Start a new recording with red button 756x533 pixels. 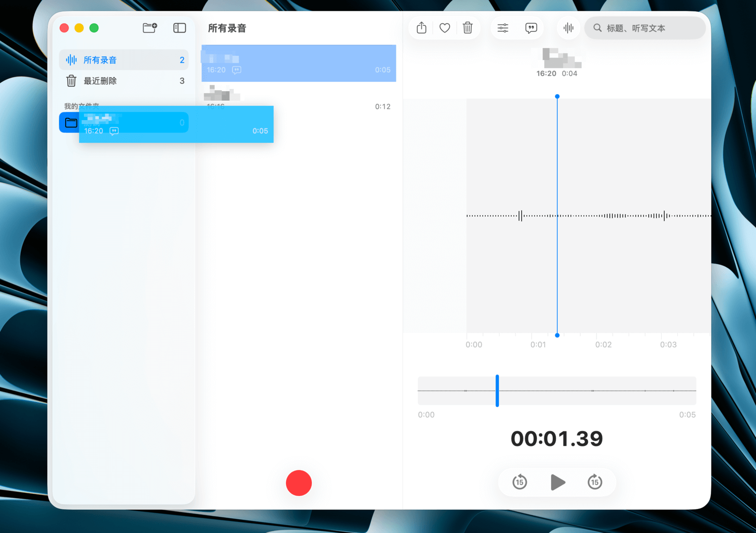point(299,483)
